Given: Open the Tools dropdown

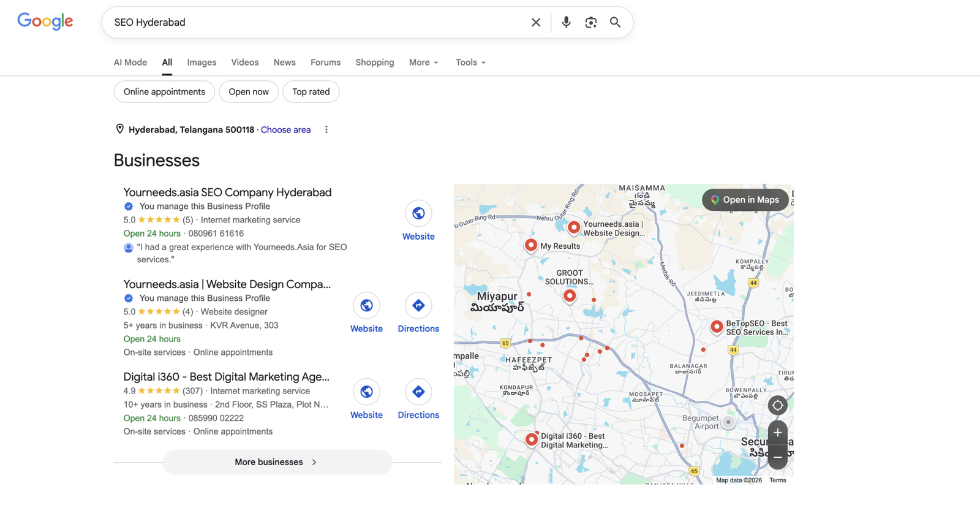Looking at the screenshot, I should pos(470,63).
